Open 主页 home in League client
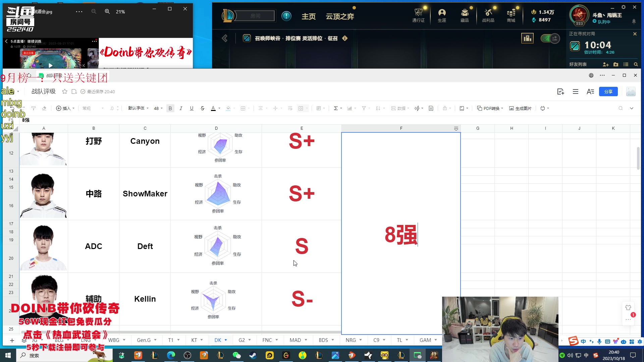The width and height of the screenshot is (644, 362). coord(308,16)
